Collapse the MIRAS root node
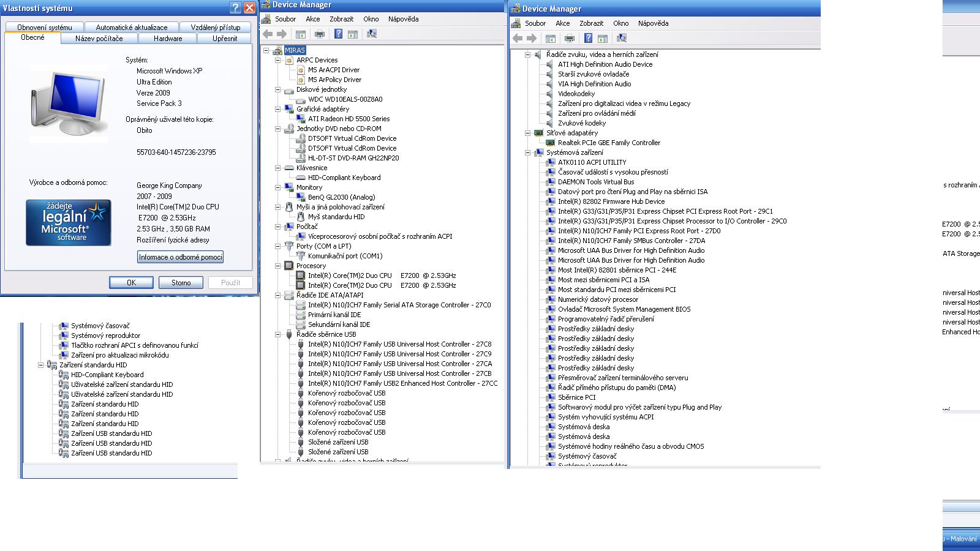The height and width of the screenshot is (551, 980). coord(266,50)
